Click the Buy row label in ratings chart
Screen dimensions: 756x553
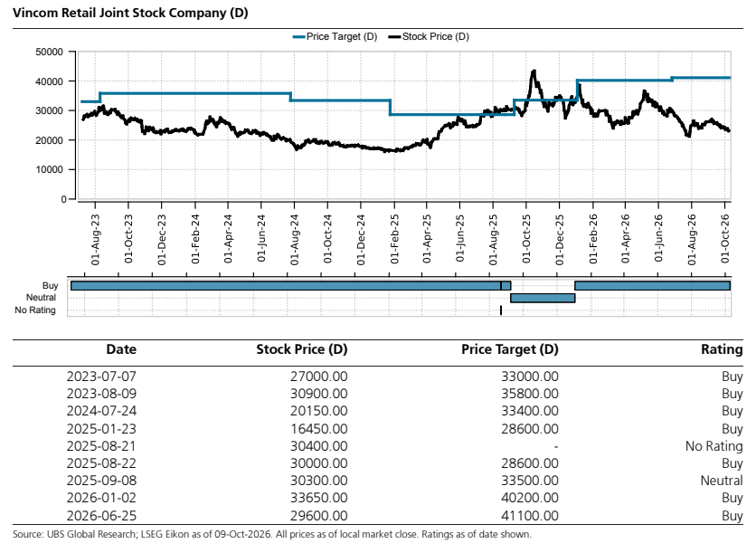click(50, 286)
